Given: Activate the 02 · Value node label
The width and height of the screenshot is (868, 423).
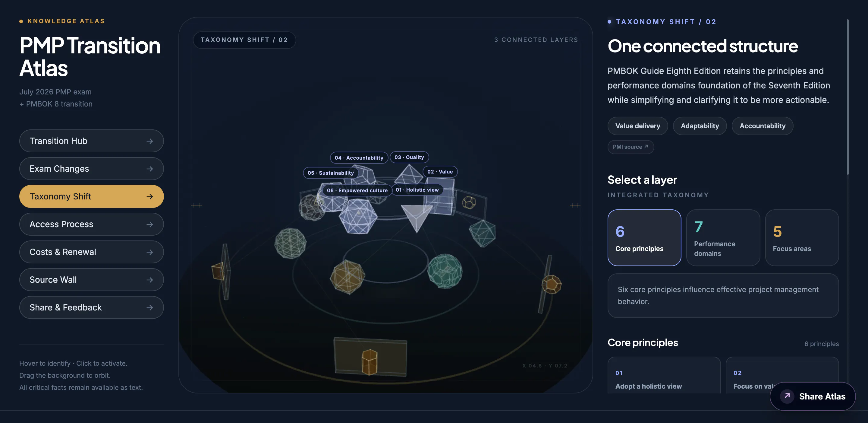Looking at the screenshot, I should (x=440, y=172).
